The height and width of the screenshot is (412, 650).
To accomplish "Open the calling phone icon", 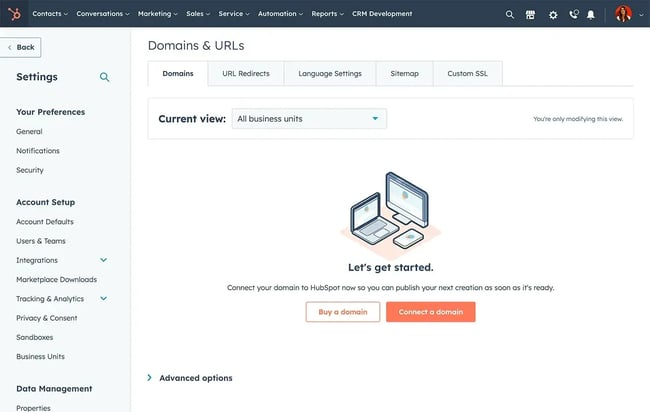I will [573, 15].
